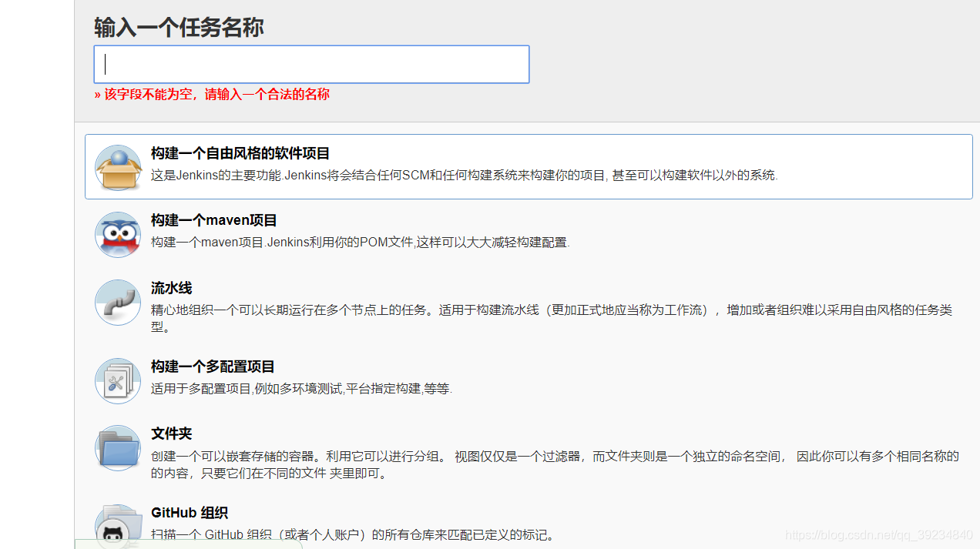Click the maven project description text
This screenshot has width=980, height=549.
click(360, 243)
